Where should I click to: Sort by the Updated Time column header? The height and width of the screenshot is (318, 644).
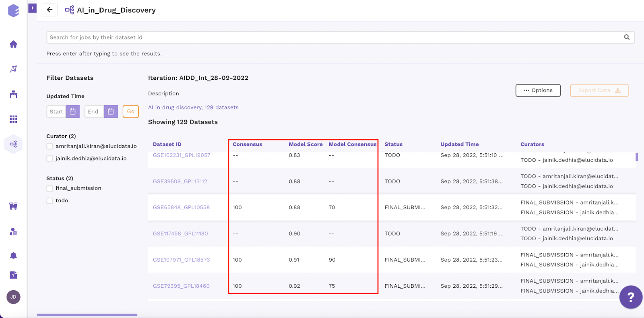coord(460,144)
